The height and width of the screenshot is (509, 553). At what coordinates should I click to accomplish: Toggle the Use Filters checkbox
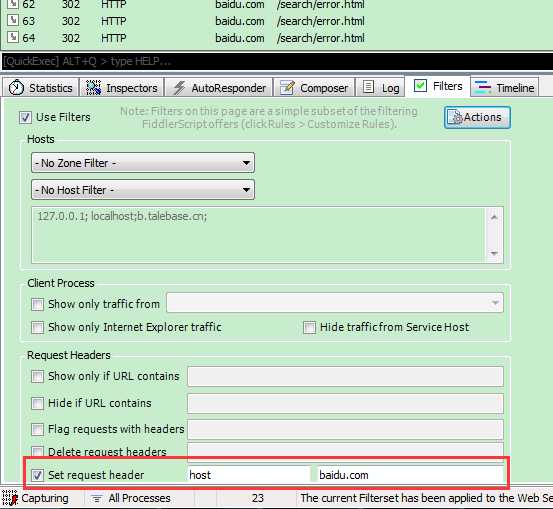pos(25,117)
